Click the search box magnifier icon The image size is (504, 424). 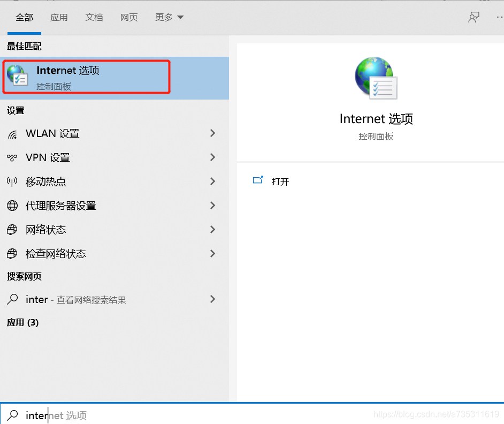click(x=12, y=415)
